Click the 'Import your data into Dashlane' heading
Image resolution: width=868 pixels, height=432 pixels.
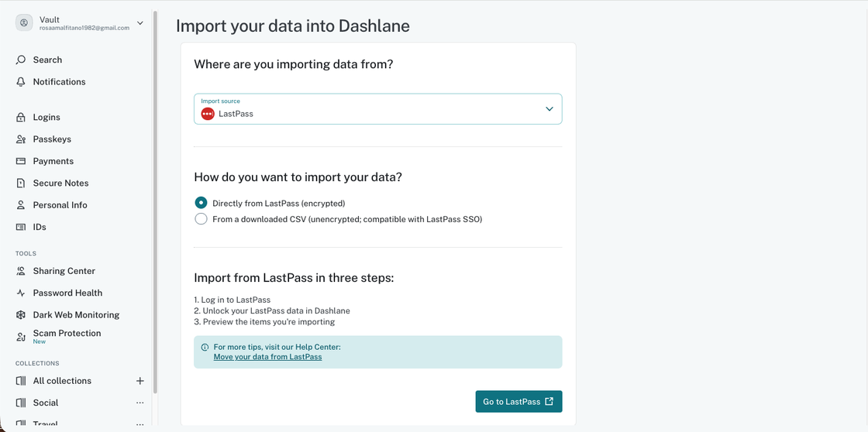pyautogui.click(x=293, y=26)
